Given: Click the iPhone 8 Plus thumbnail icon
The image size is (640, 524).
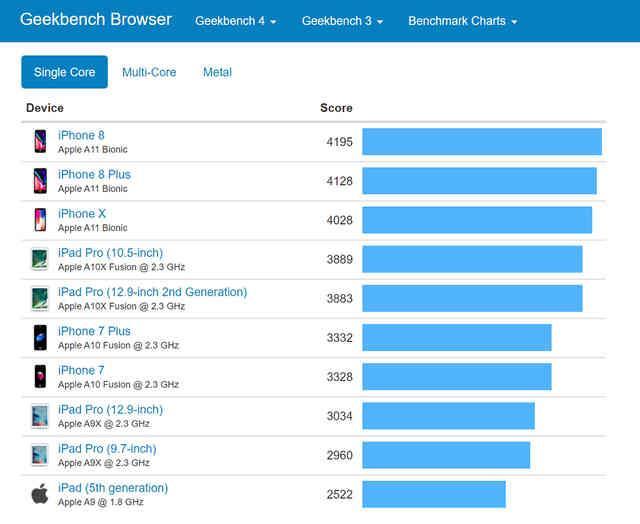Looking at the screenshot, I should point(40,180).
